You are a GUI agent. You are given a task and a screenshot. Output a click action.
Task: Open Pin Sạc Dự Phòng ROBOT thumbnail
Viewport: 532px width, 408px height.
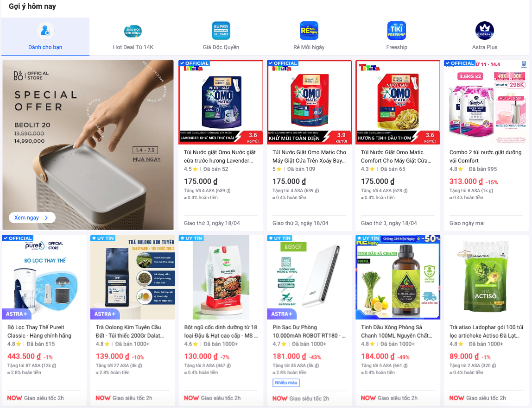310,277
